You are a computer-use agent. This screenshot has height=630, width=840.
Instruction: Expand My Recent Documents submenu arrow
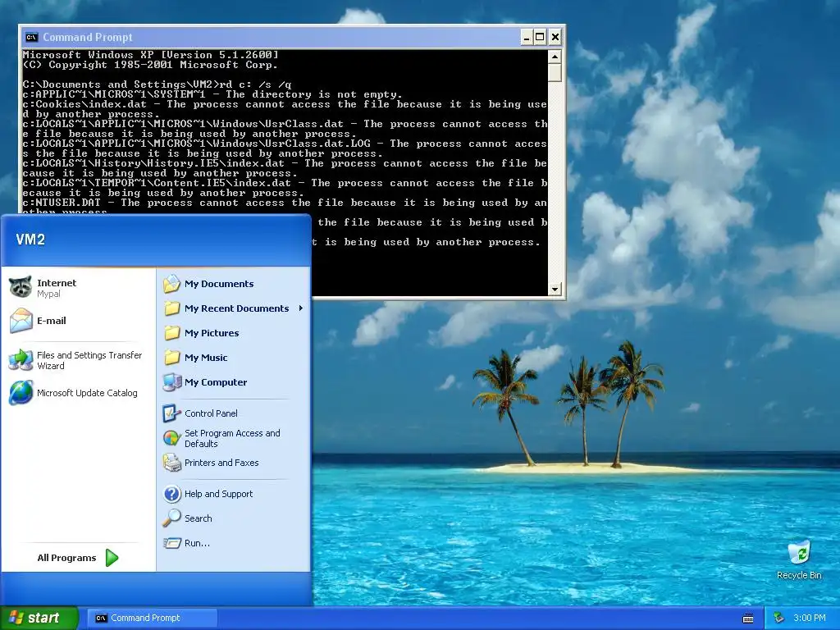coord(301,308)
